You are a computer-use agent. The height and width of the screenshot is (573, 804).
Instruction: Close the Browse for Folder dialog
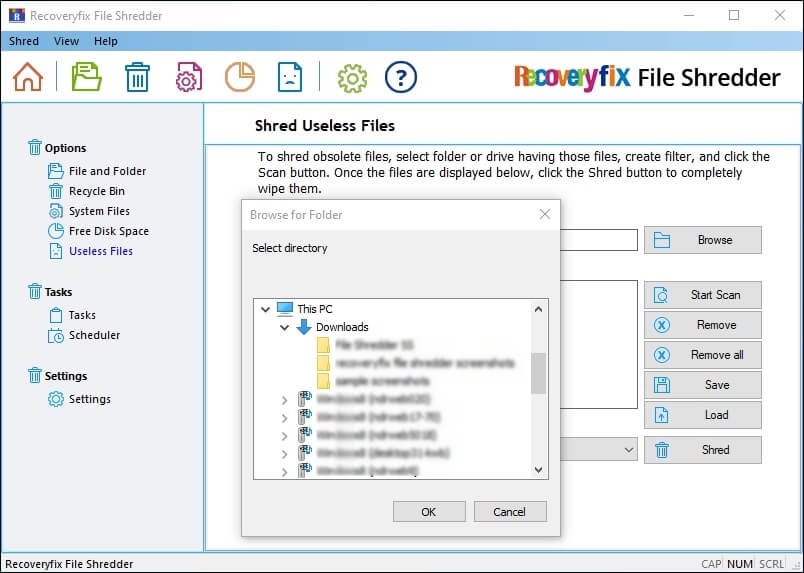[545, 214]
